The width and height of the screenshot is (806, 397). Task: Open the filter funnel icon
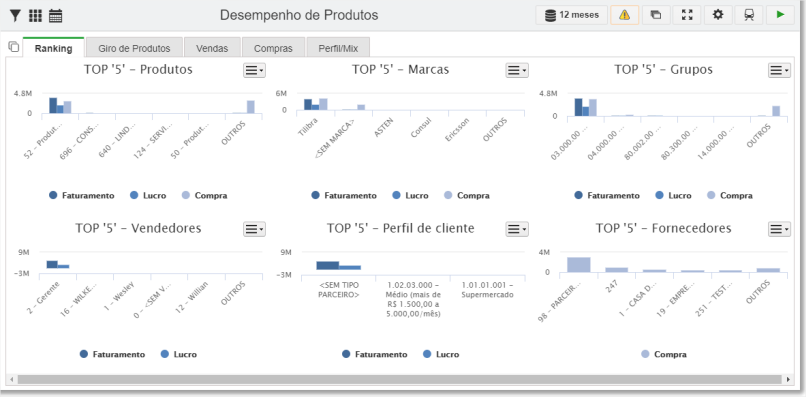pyautogui.click(x=15, y=16)
